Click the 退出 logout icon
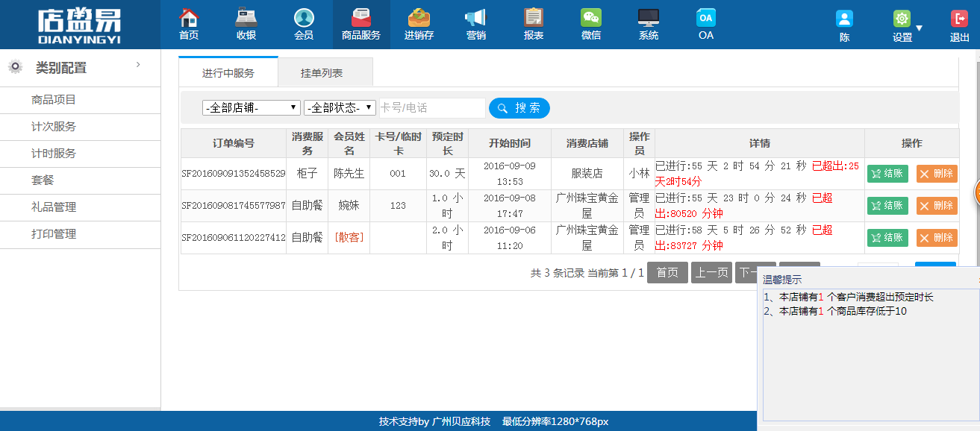 959,19
